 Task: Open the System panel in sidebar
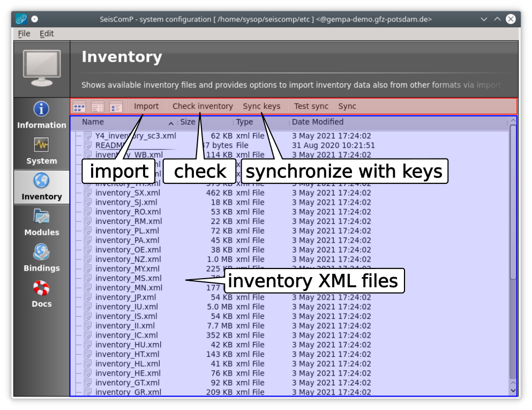click(x=41, y=151)
